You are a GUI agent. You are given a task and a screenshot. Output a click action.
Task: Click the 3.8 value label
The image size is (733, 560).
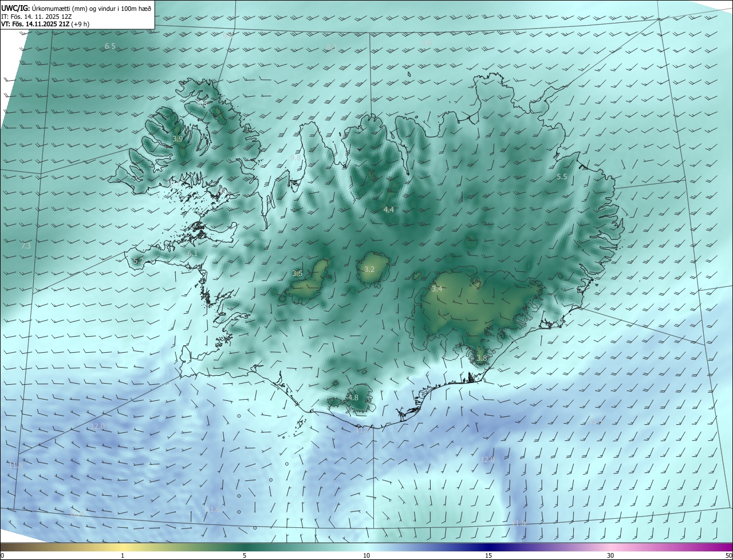pyautogui.click(x=482, y=358)
